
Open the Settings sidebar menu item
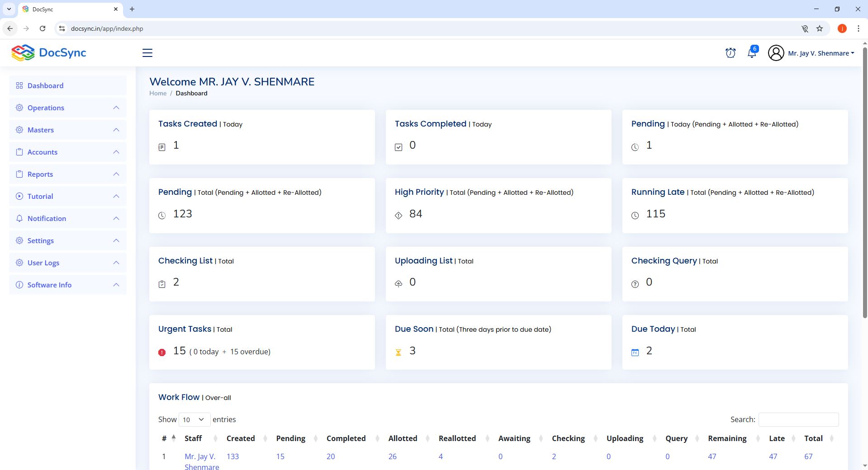[41, 240]
